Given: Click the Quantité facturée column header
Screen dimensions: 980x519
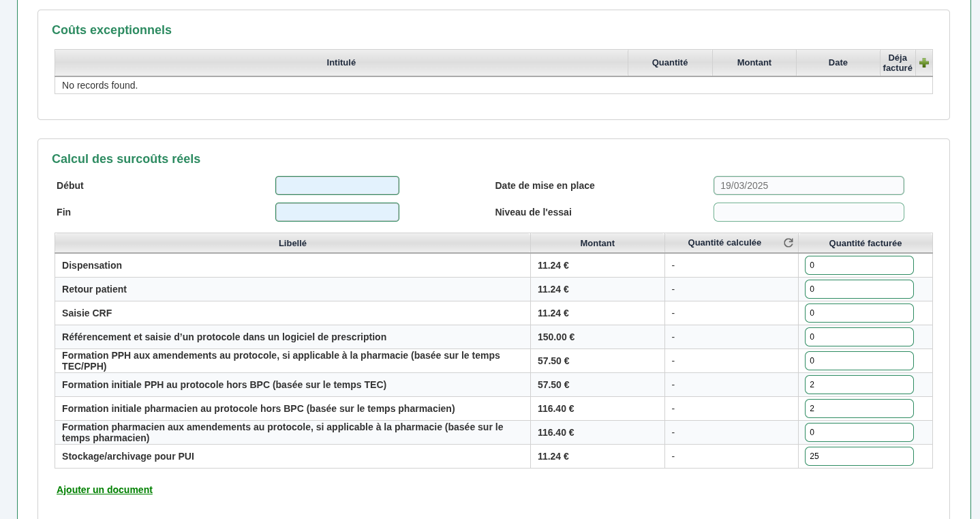Looking at the screenshot, I should pyautogui.click(x=865, y=243).
